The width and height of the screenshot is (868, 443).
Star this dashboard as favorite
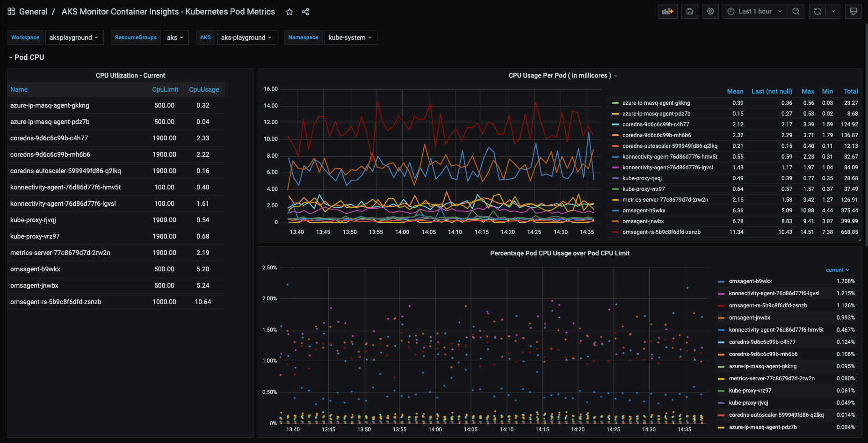[289, 12]
